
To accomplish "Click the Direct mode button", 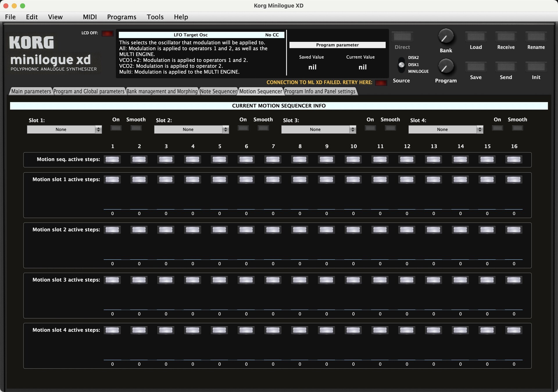I will [x=402, y=37].
